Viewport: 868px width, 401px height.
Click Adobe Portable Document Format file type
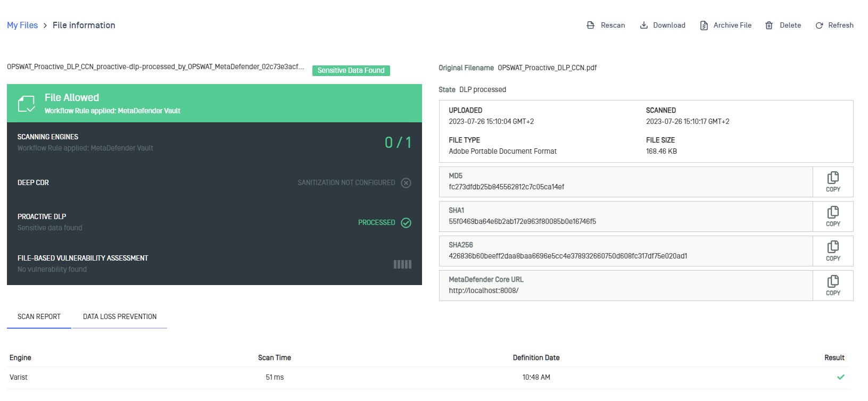(502, 151)
